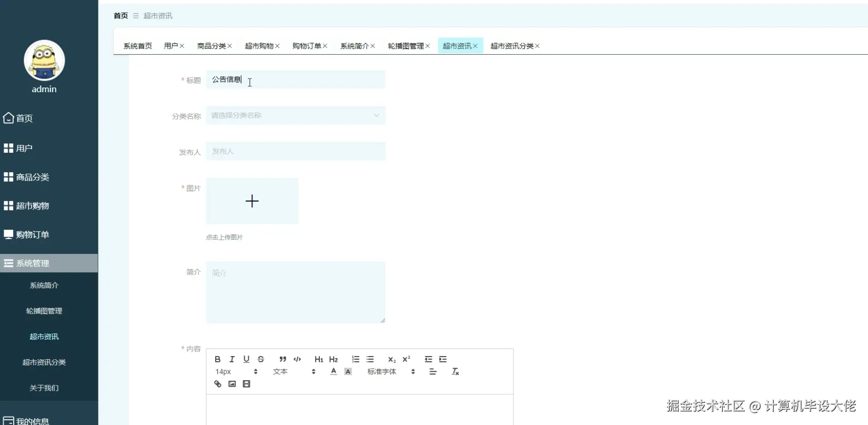
Task: Switch to the 轮播图管理 tab
Action: pyautogui.click(x=406, y=46)
